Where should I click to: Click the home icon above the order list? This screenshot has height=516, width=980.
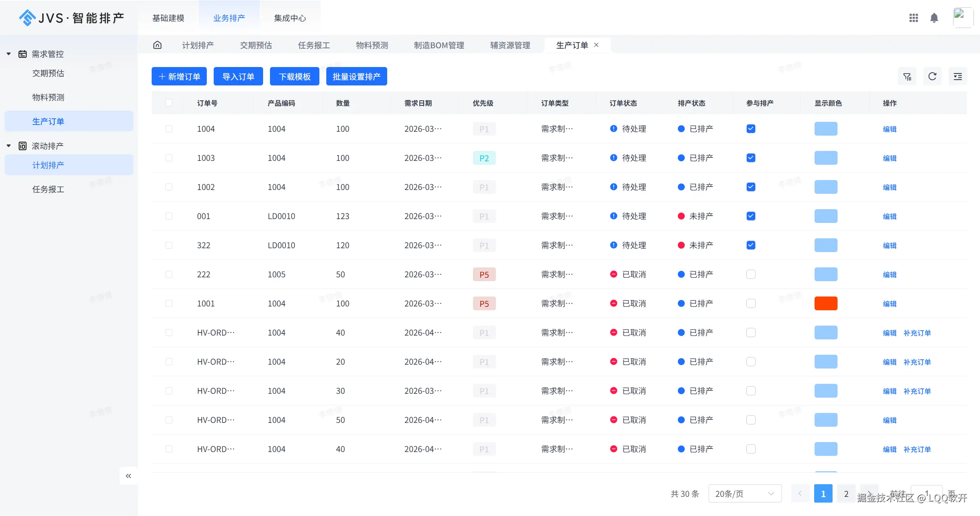coord(157,45)
